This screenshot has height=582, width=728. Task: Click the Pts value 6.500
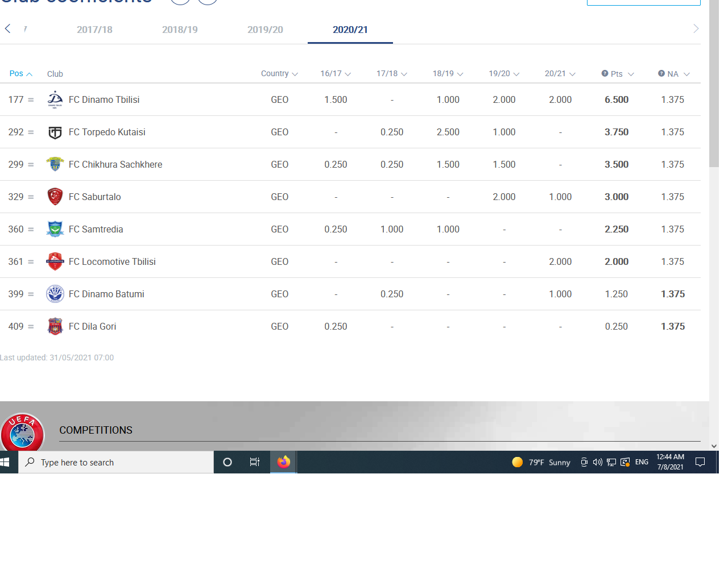pyautogui.click(x=617, y=99)
